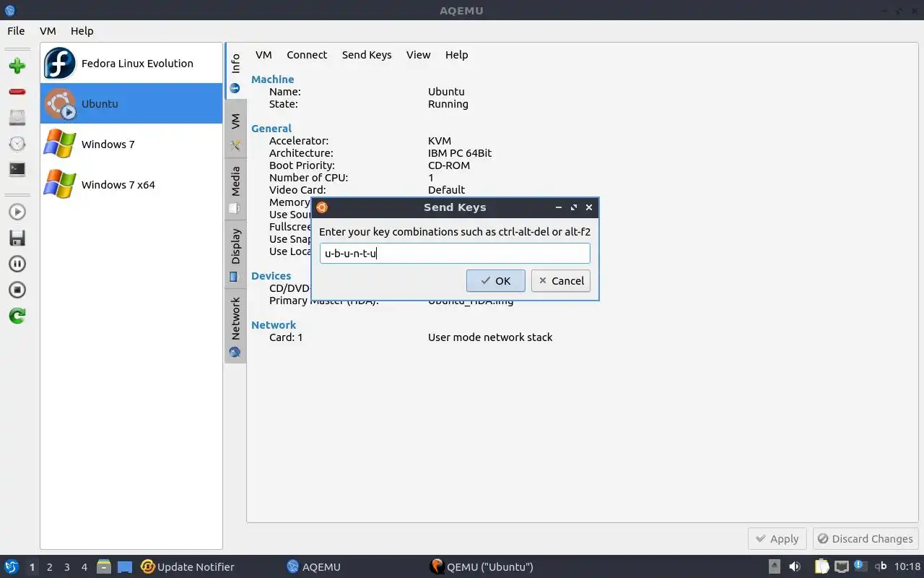
Task: Click the key combinations input field
Action: coord(455,253)
